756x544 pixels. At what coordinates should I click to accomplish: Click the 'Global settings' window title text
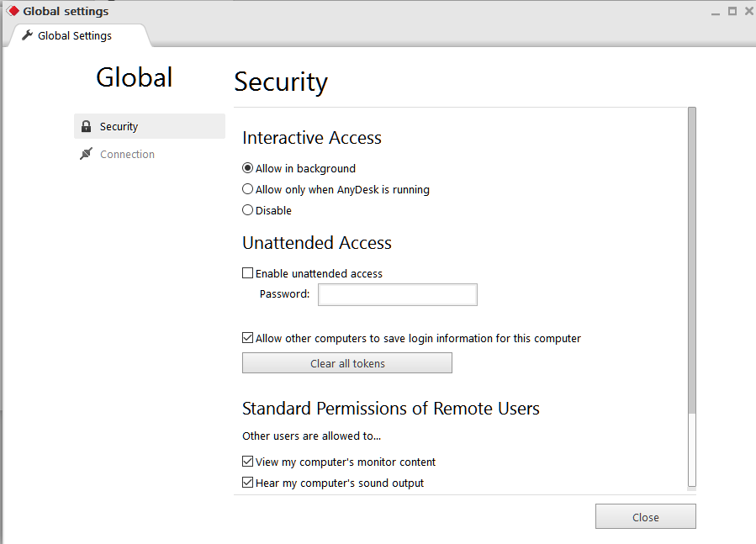pyautogui.click(x=66, y=11)
